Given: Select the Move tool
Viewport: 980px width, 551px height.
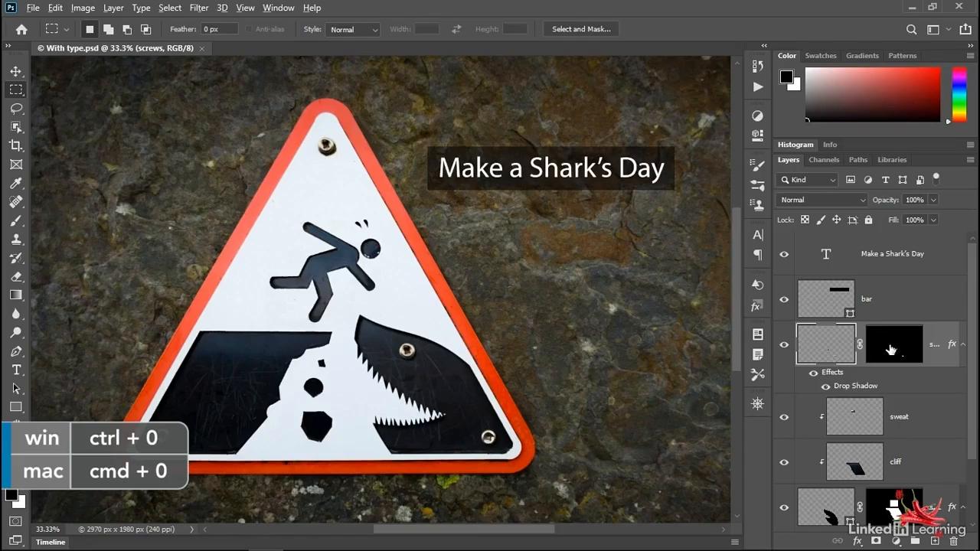Looking at the screenshot, I should click(x=16, y=71).
